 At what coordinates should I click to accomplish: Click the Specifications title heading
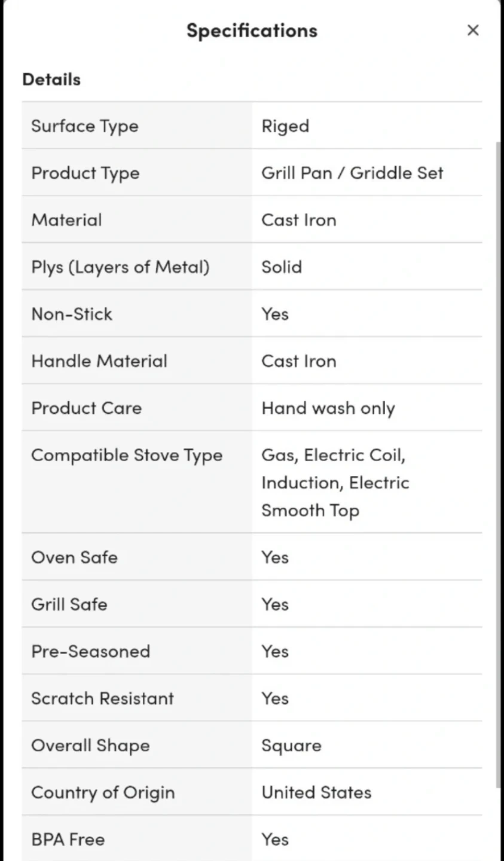[x=252, y=30]
